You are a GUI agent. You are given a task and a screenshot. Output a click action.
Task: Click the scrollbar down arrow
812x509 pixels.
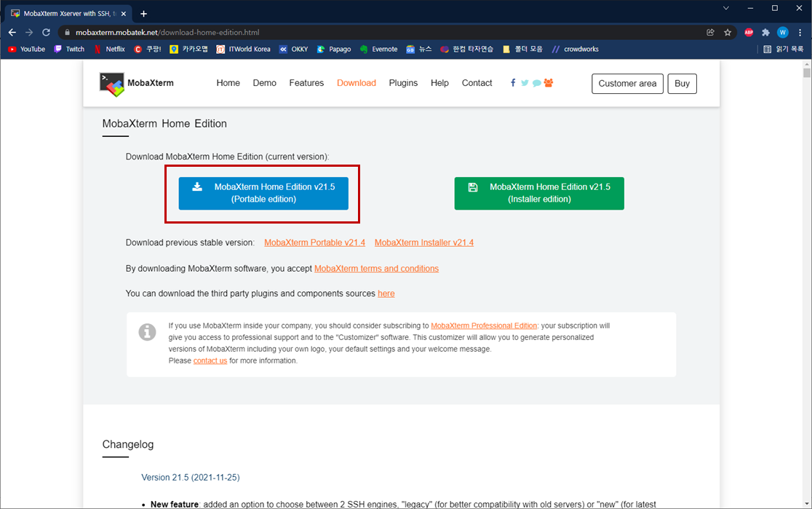807,504
